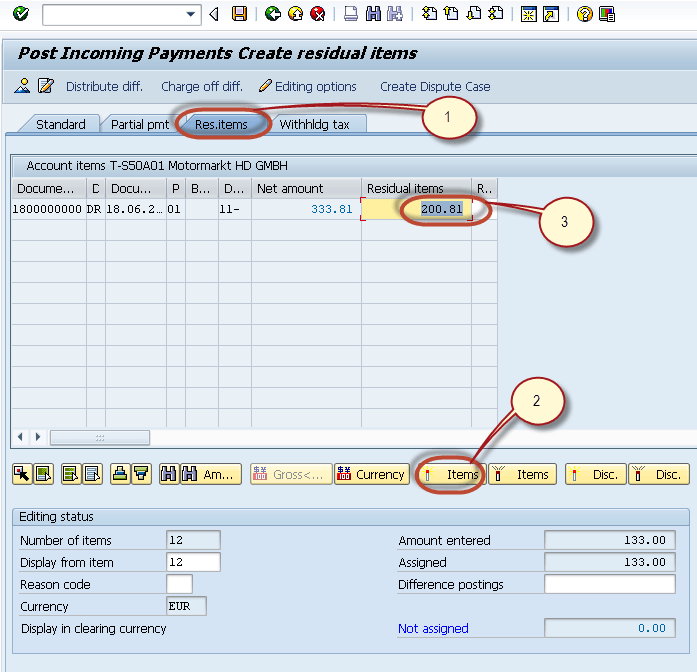Click the yellow Exit up-arrow icon

pos(295,14)
